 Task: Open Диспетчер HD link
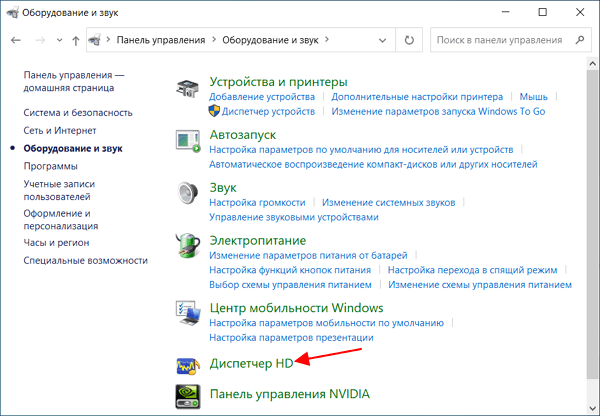pos(251,363)
